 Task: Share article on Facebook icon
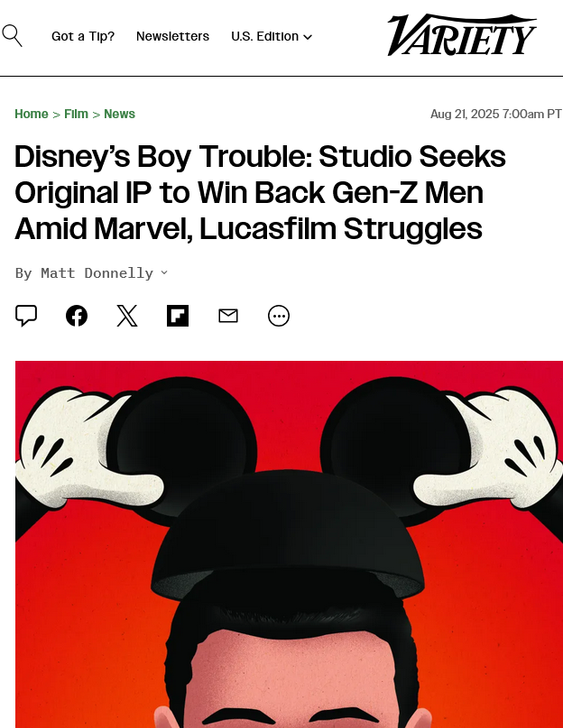click(x=77, y=316)
